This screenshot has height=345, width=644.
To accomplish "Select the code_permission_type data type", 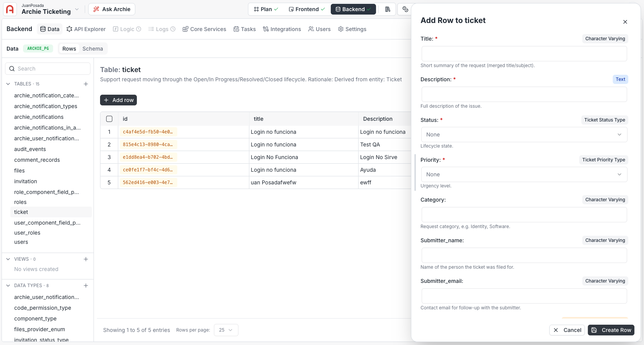I will [43, 308].
